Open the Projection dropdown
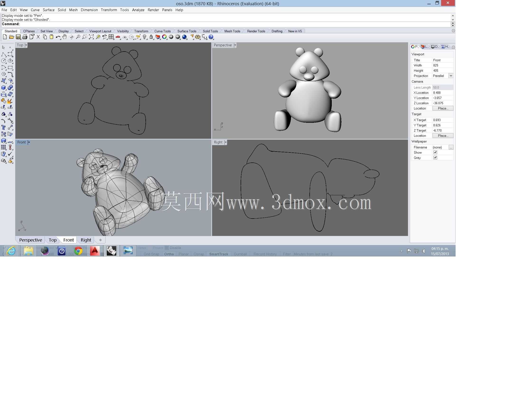 pos(451,76)
